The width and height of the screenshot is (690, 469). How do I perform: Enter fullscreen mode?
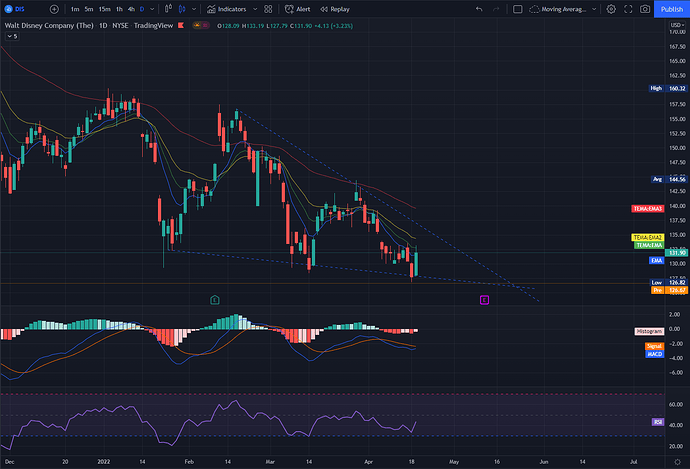coord(628,9)
